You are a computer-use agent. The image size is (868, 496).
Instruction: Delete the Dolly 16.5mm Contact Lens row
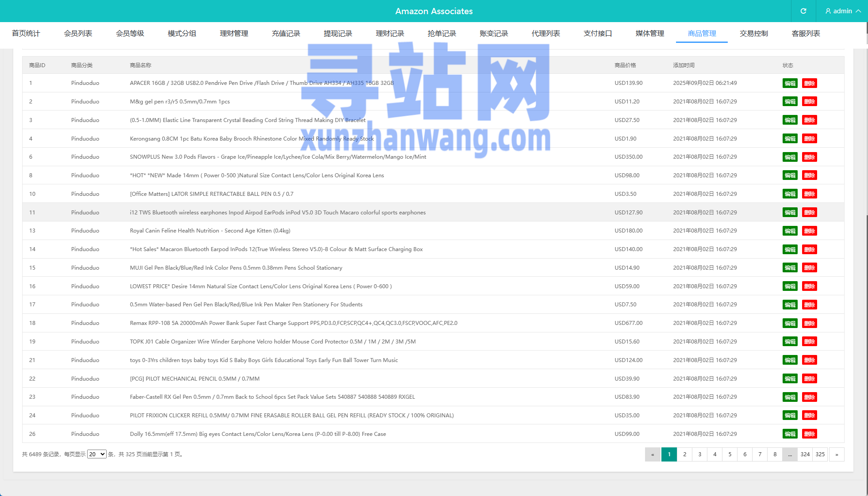coord(809,434)
